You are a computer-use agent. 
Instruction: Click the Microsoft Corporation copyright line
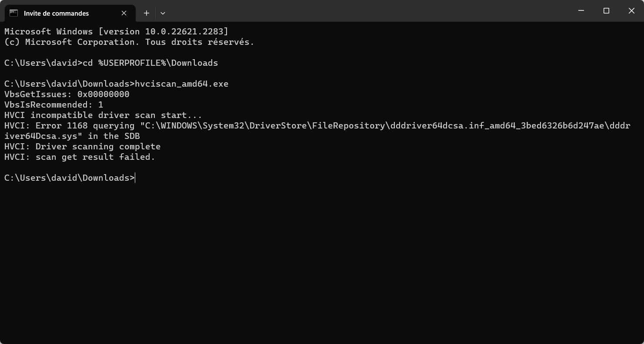coord(129,42)
